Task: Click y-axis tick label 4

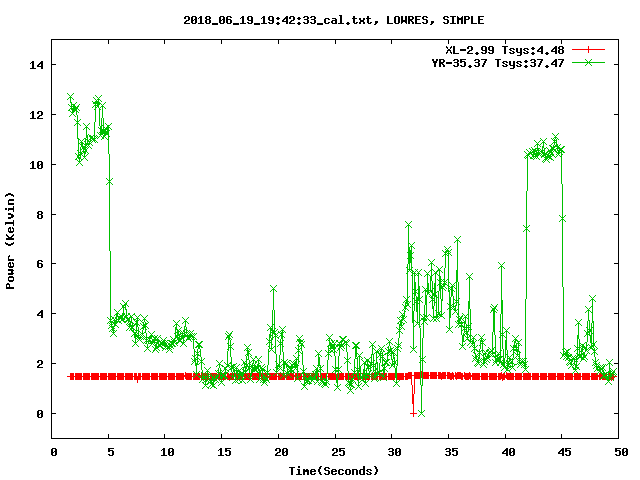Action: 40,314
